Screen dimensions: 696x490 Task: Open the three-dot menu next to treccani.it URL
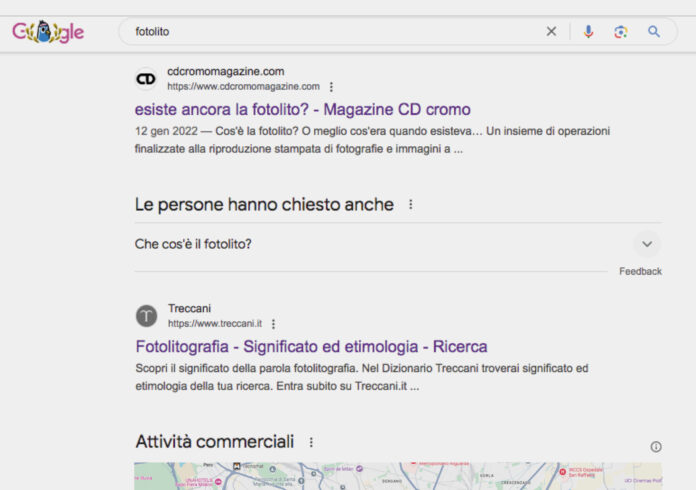(273, 324)
